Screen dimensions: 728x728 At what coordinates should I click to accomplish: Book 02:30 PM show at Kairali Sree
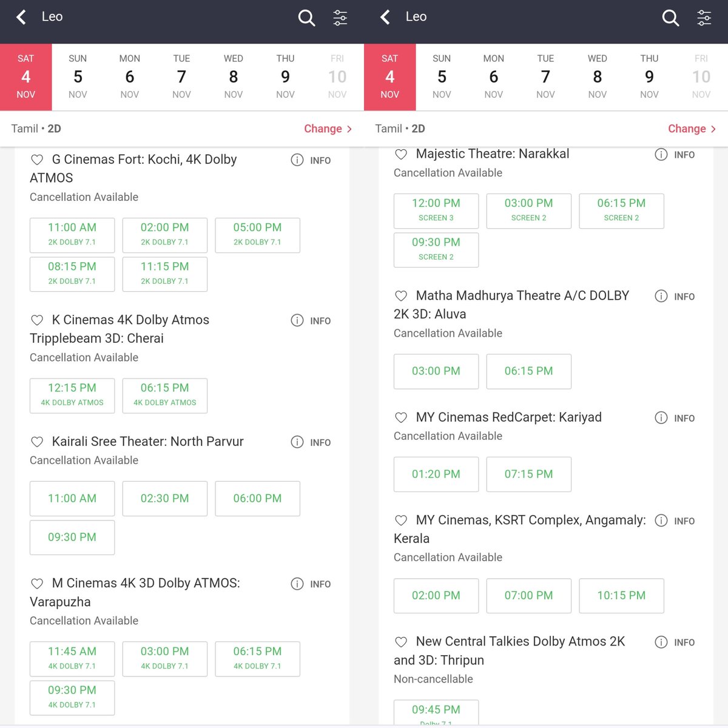(165, 499)
